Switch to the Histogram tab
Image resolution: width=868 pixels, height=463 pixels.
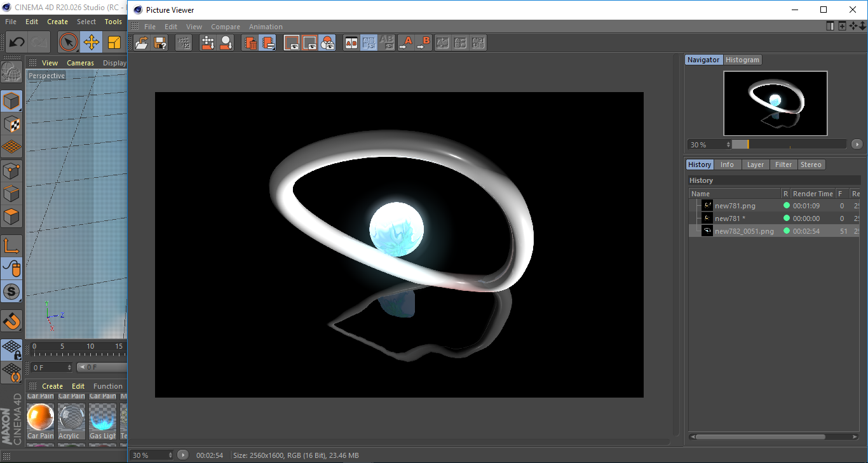[742, 60]
